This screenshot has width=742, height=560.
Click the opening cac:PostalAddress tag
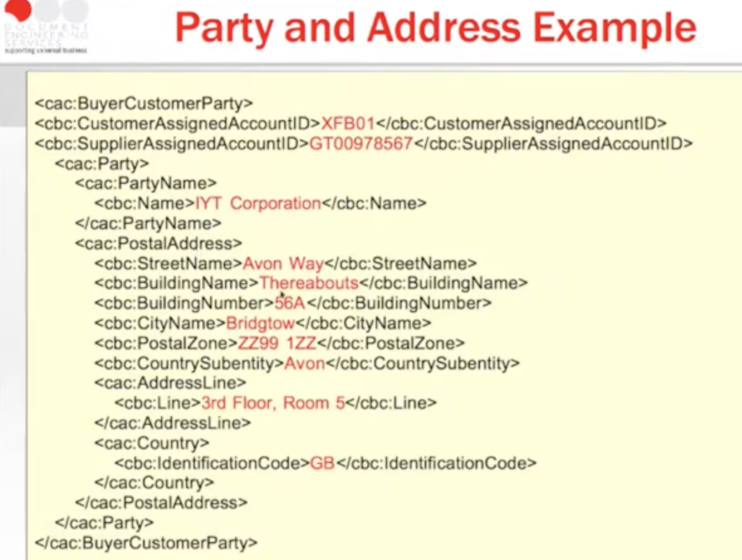(x=158, y=243)
